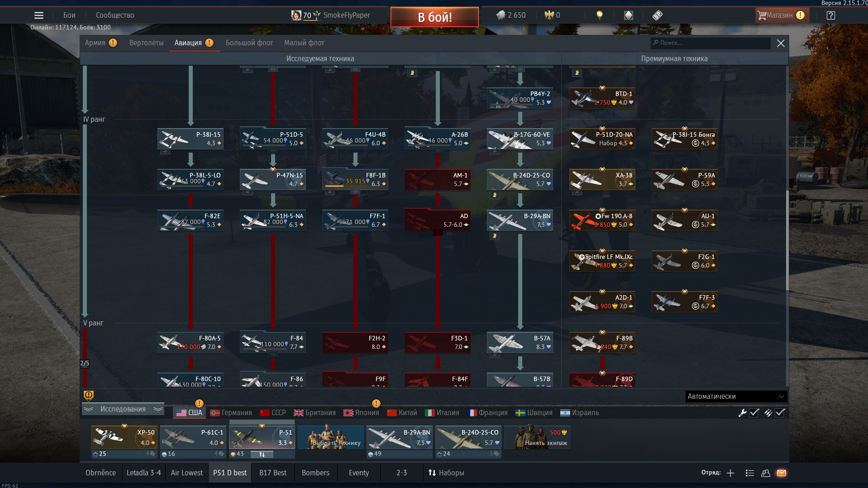
Task: Click the warning shield icon
Action: point(89,396)
